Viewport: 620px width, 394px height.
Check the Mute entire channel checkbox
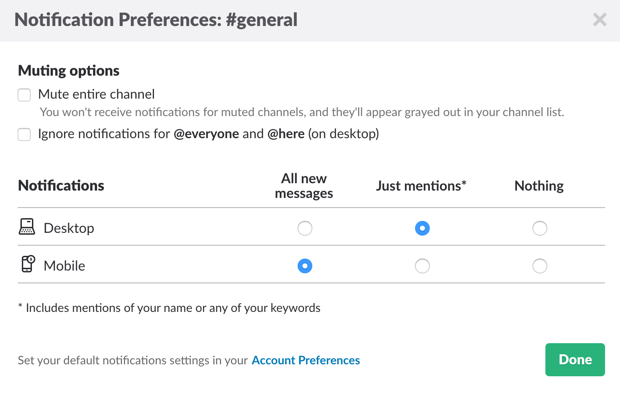click(24, 95)
